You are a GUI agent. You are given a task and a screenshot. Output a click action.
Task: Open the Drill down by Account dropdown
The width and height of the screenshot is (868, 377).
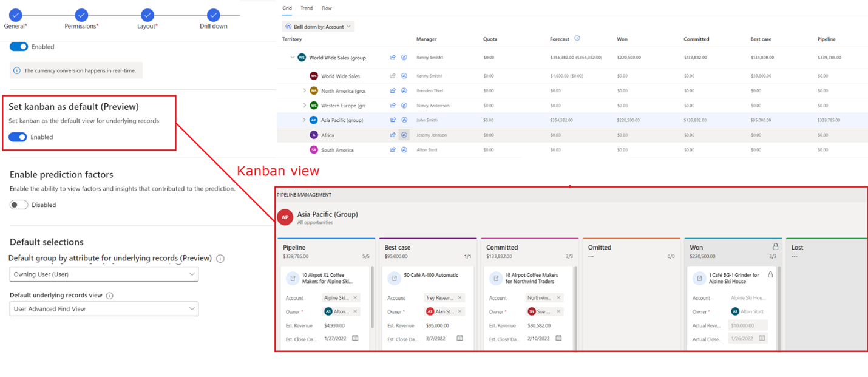[317, 26]
